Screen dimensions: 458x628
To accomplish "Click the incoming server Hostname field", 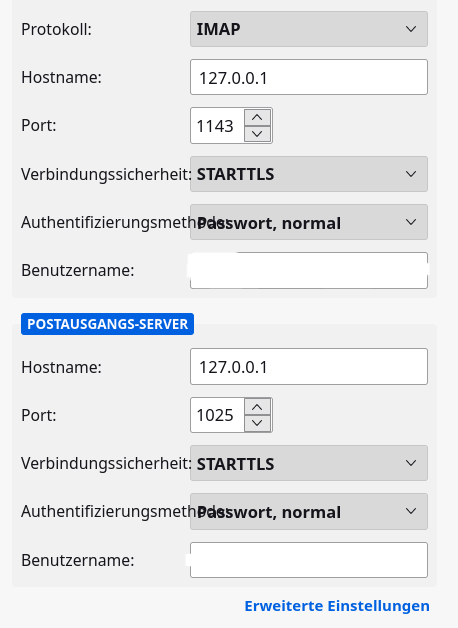I will pyautogui.click(x=309, y=77).
